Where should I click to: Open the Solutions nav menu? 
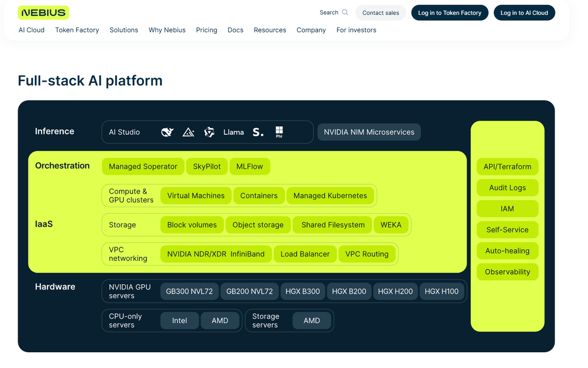pos(124,30)
